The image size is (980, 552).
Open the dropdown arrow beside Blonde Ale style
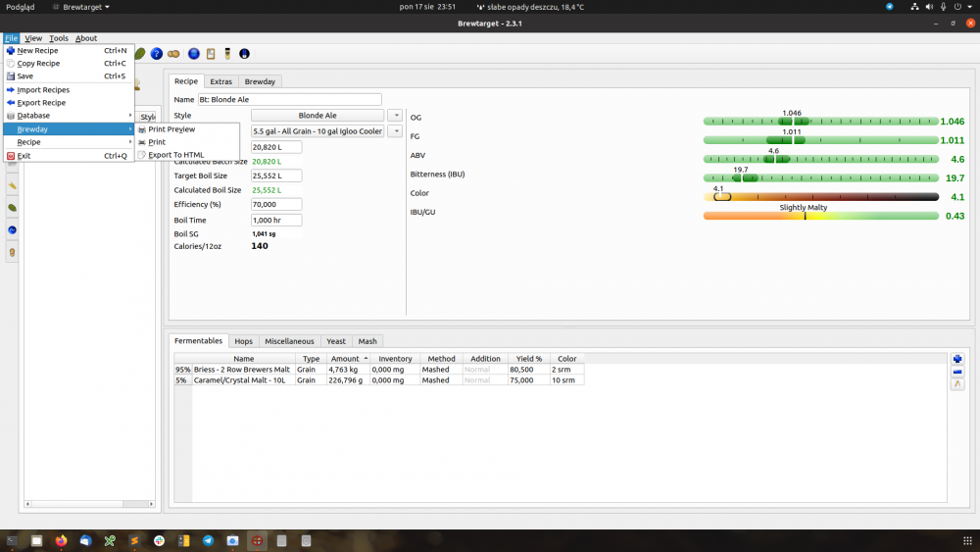coord(395,116)
